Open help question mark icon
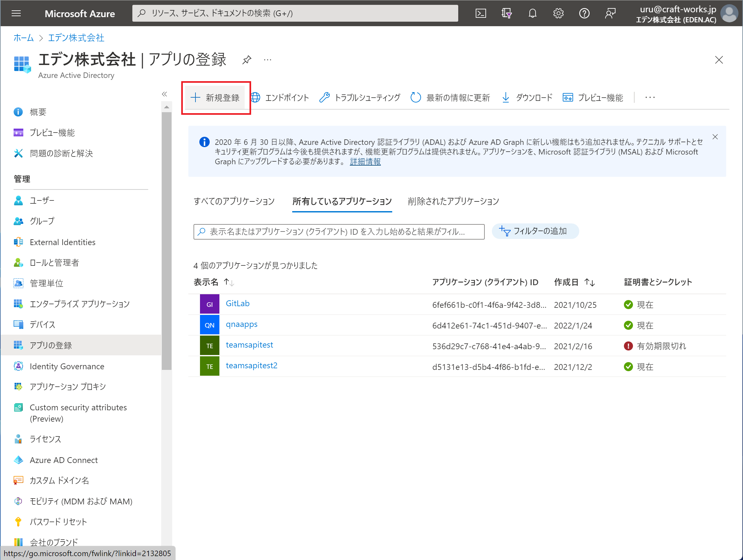 point(584,14)
